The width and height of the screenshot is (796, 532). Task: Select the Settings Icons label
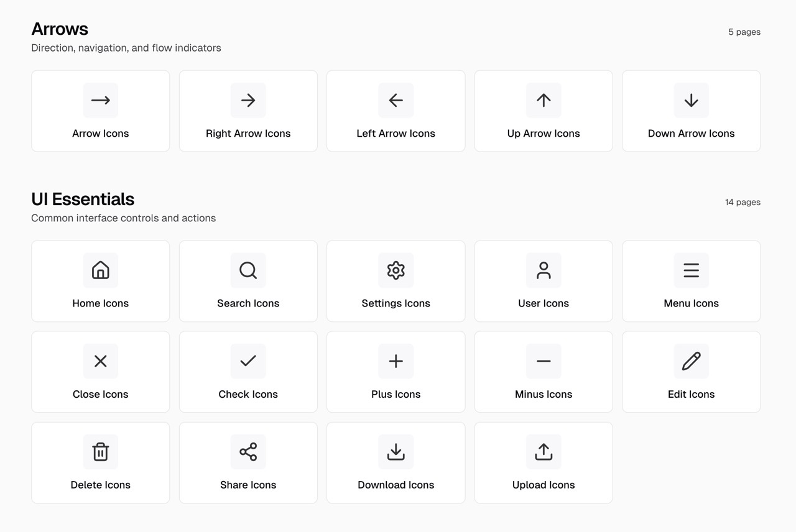396,303
